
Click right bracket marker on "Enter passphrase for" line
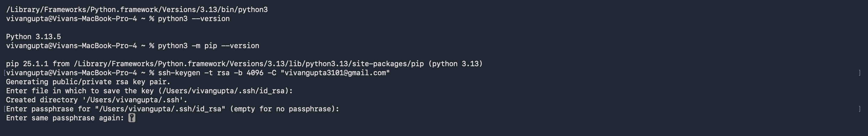(x=859, y=109)
